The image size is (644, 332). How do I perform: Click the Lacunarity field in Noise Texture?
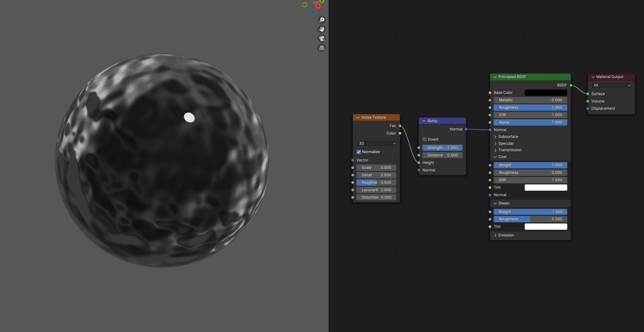coord(376,190)
